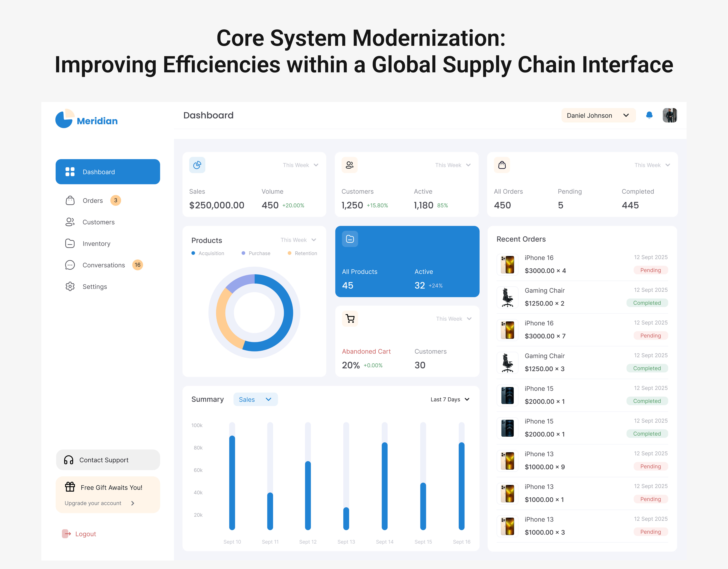Open Conversations in the sidebar
728x569 pixels.
tap(104, 265)
